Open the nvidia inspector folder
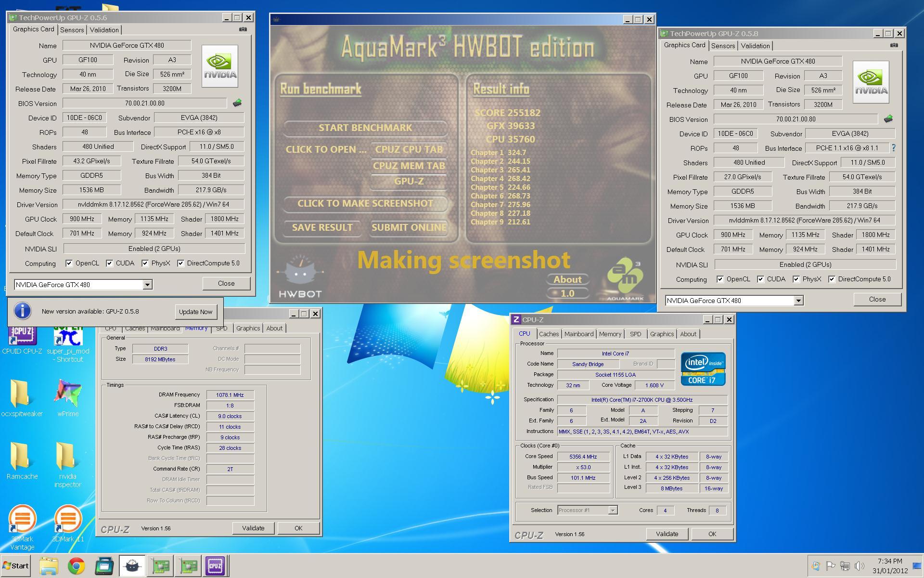 pyautogui.click(x=68, y=464)
